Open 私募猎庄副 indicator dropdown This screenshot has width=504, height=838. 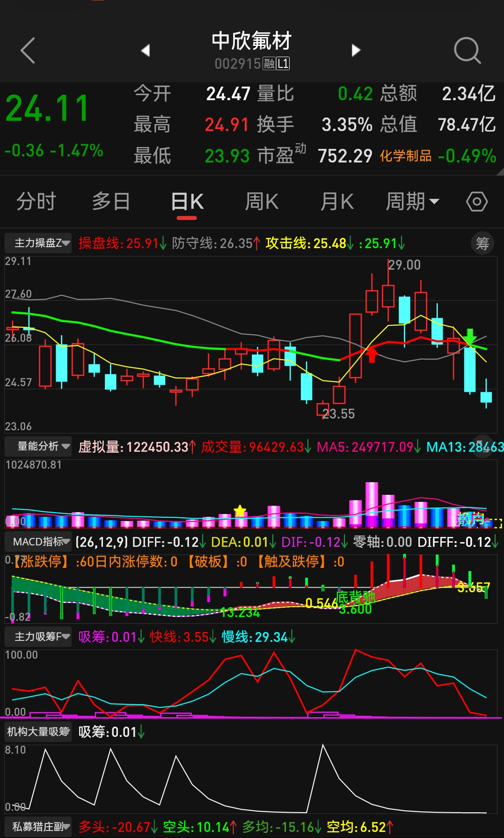38,827
